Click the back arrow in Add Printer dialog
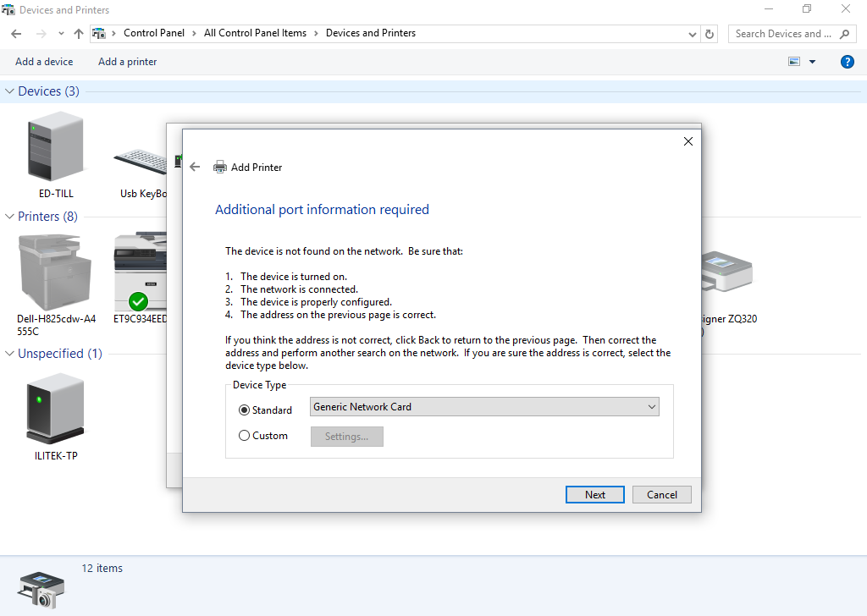This screenshot has height=616, width=867. coord(195,167)
